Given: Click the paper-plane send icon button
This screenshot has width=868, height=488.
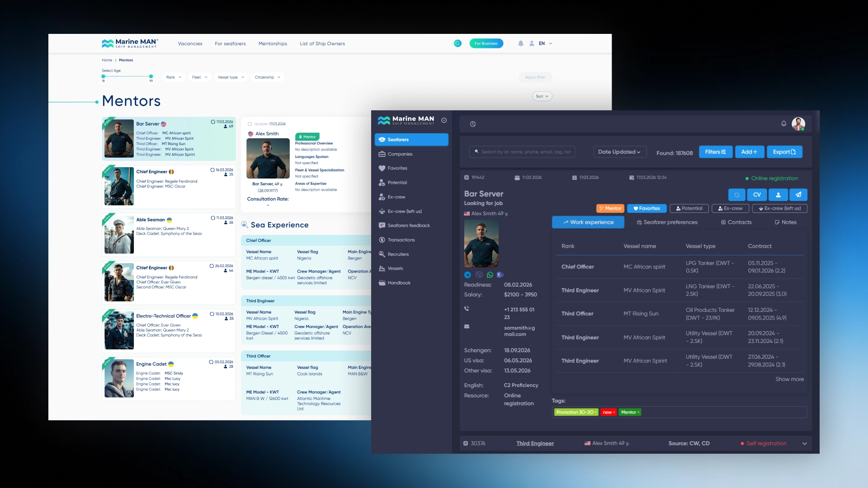Looking at the screenshot, I should tap(798, 195).
